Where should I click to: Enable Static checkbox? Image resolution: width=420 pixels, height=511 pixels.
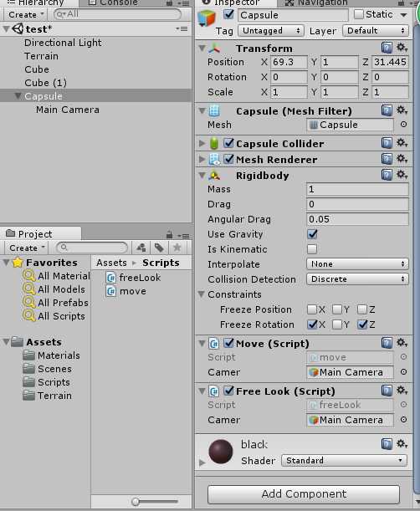point(359,14)
